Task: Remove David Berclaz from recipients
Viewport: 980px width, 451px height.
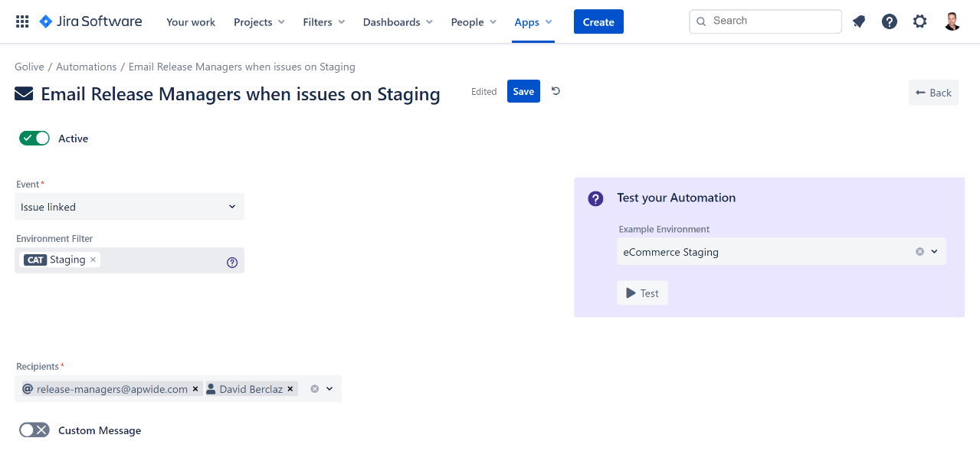Action: (x=290, y=389)
